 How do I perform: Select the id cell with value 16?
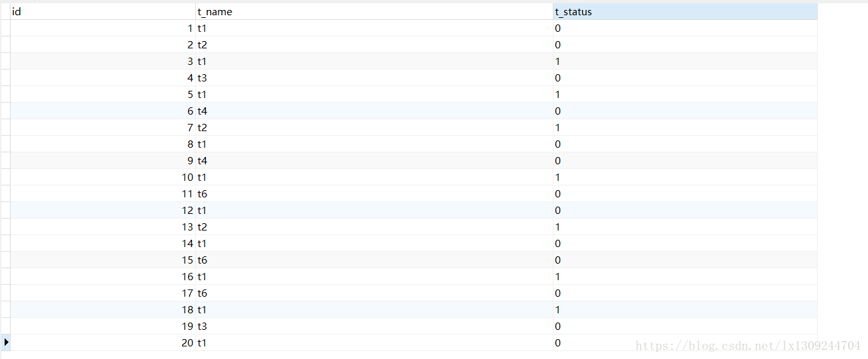(x=103, y=277)
